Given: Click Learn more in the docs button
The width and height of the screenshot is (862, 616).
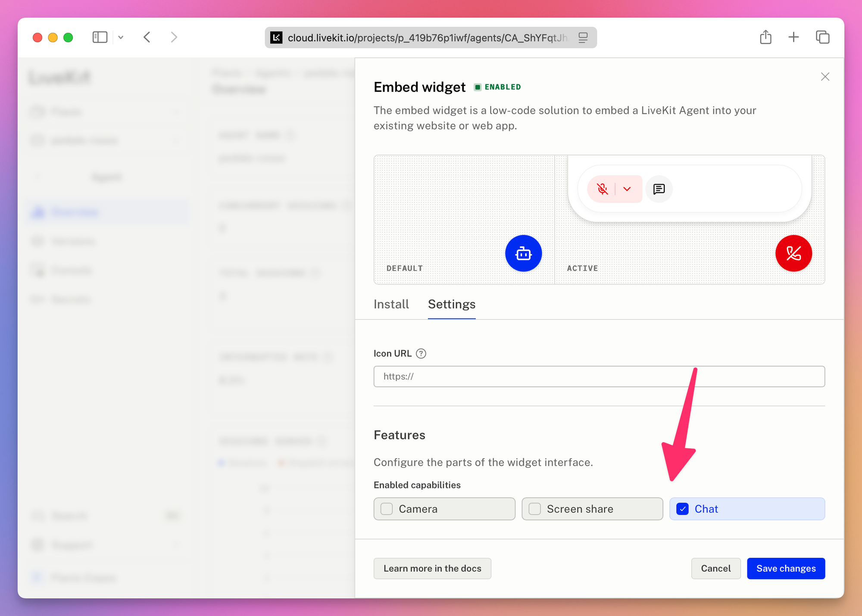Looking at the screenshot, I should (432, 569).
